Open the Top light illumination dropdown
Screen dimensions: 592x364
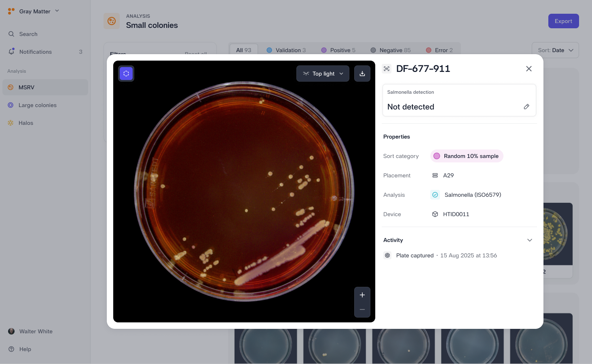(323, 74)
